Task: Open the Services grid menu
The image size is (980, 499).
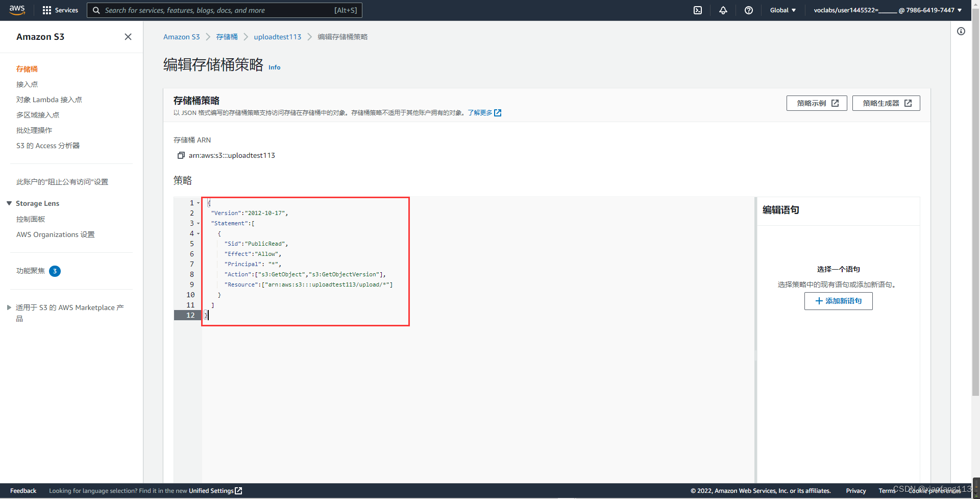Action: coord(60,10)
